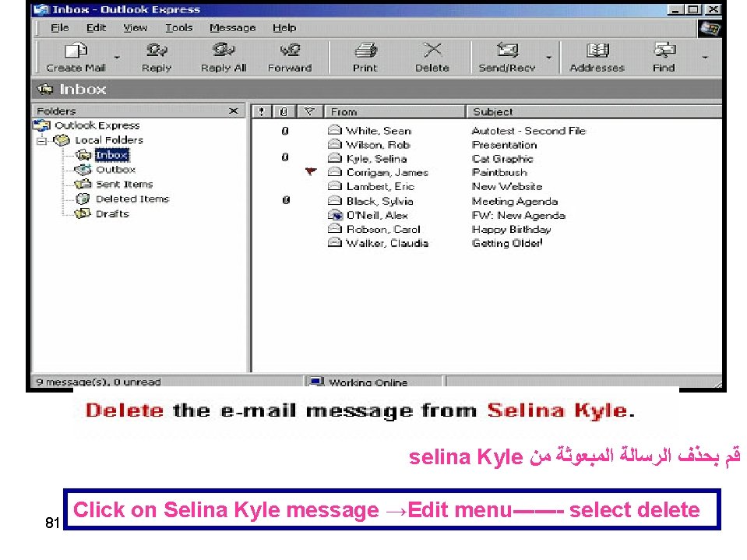
Task: Open the Sent Items folder
Action: click(125, 185)
